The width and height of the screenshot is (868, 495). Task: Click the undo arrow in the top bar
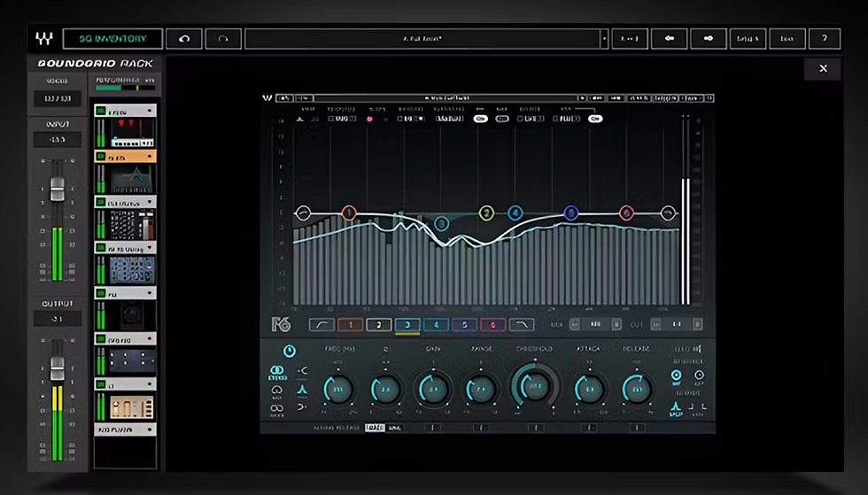[184, 39]
